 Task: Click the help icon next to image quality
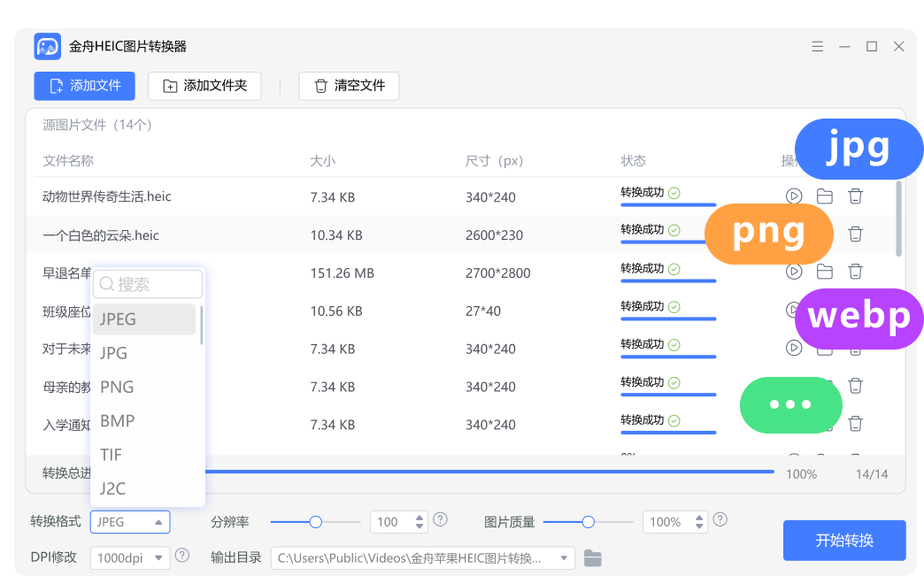[x=720, y=520]
